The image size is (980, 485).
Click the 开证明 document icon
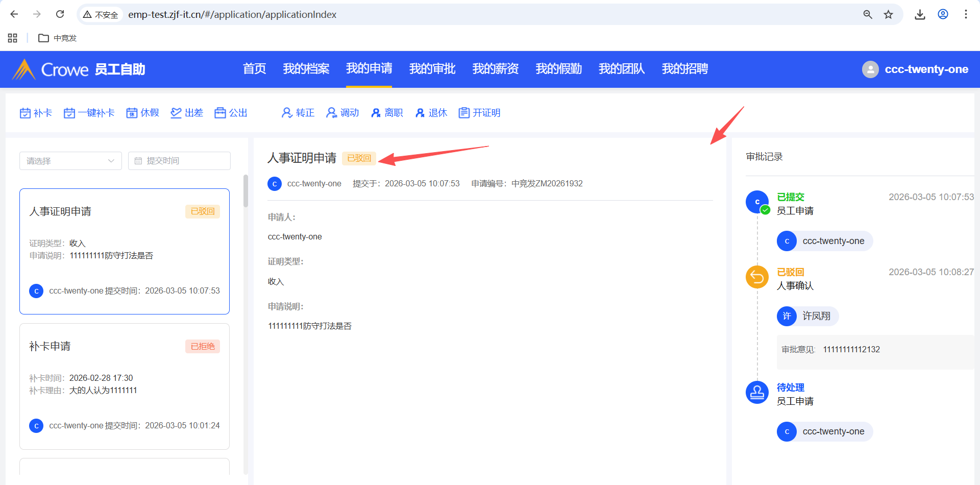coord(464,113)
